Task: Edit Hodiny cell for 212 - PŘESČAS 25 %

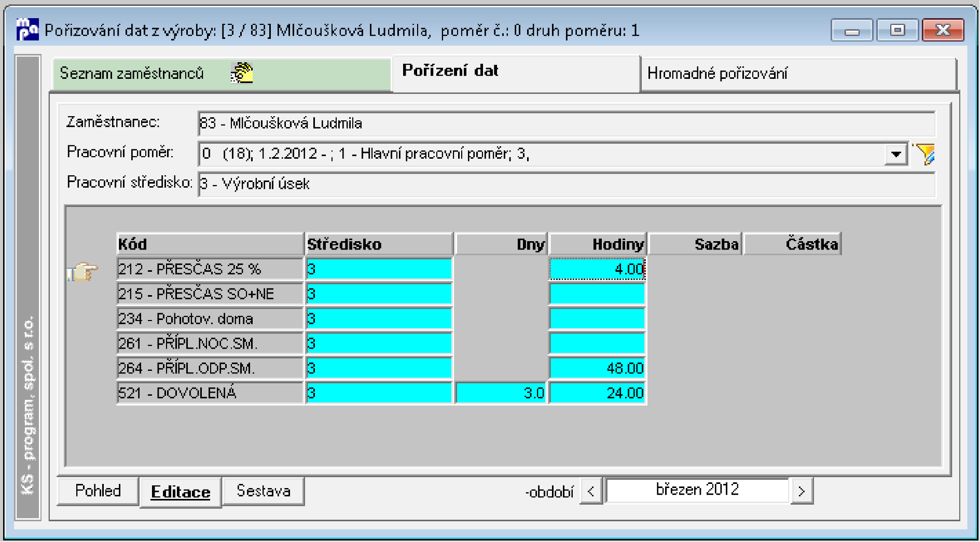Action: 597,269
